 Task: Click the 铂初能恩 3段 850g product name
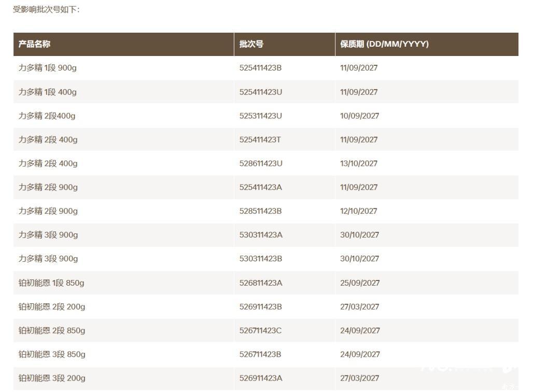pyautogui.click(x=52, y=355)
